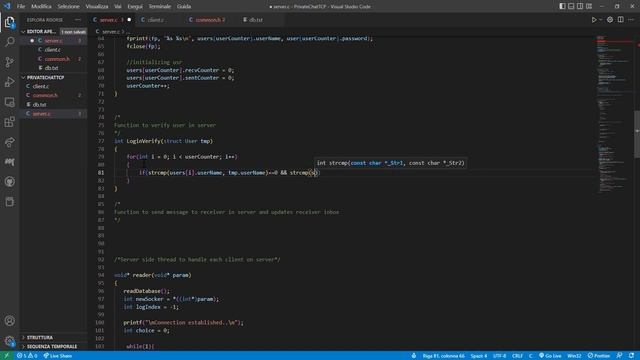The image size is (640, 360).
Task: Open the Explorer view in activity bar
Action: pyautogui.click(x=9, y=22)
